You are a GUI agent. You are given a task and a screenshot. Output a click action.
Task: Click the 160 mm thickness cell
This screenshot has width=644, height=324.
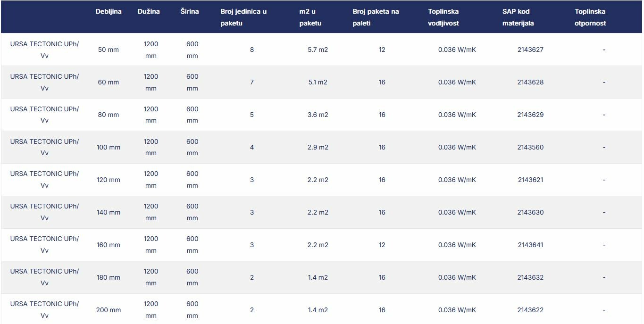[109, 245]
